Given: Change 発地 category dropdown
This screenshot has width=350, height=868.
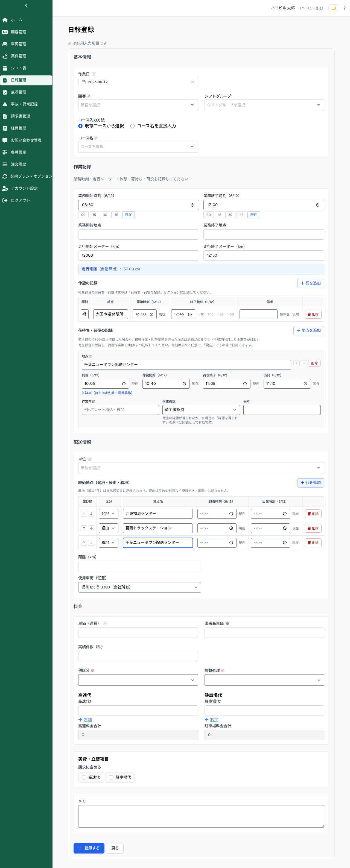Looking at the screenshot, I should tap(109, 514).
